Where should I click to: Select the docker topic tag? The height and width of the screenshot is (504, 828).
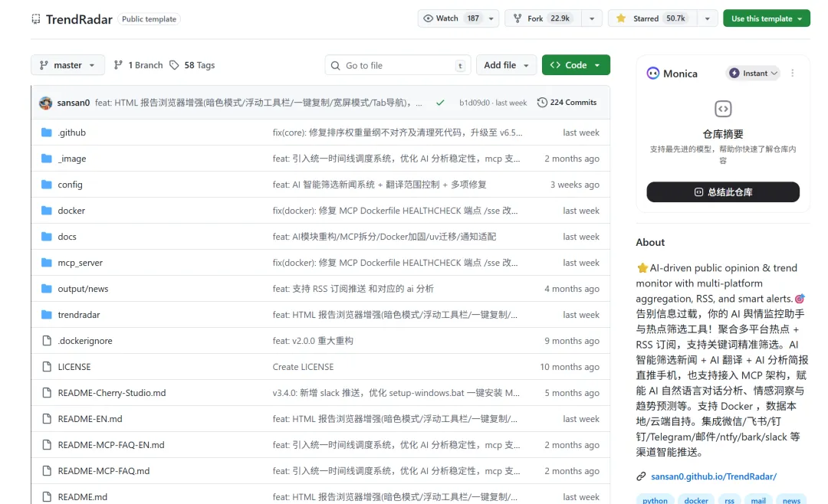point(696,499)
